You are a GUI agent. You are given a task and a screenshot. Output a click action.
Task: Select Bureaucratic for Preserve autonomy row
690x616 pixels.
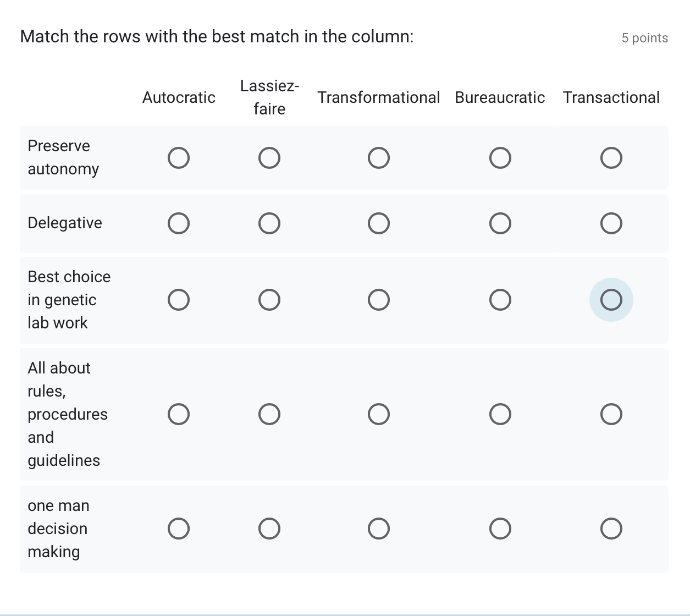click(x=500, y=158)
